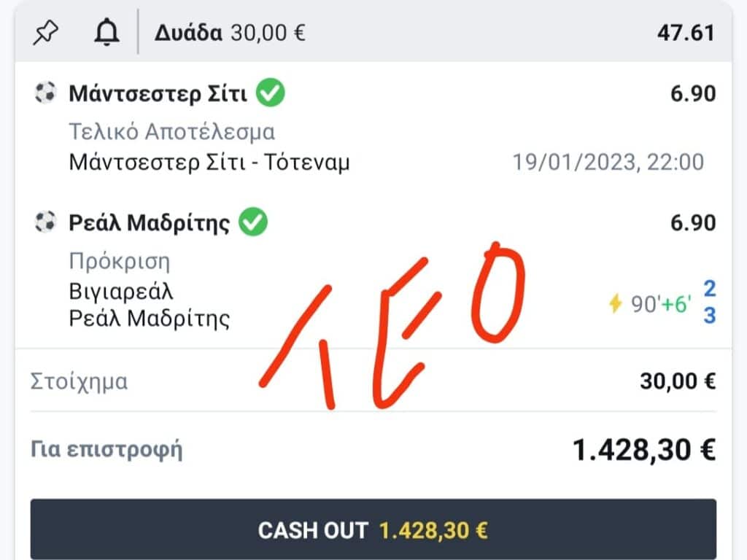Click the pin icon on the bet slip
747x560 pixels.
(47, 32)
